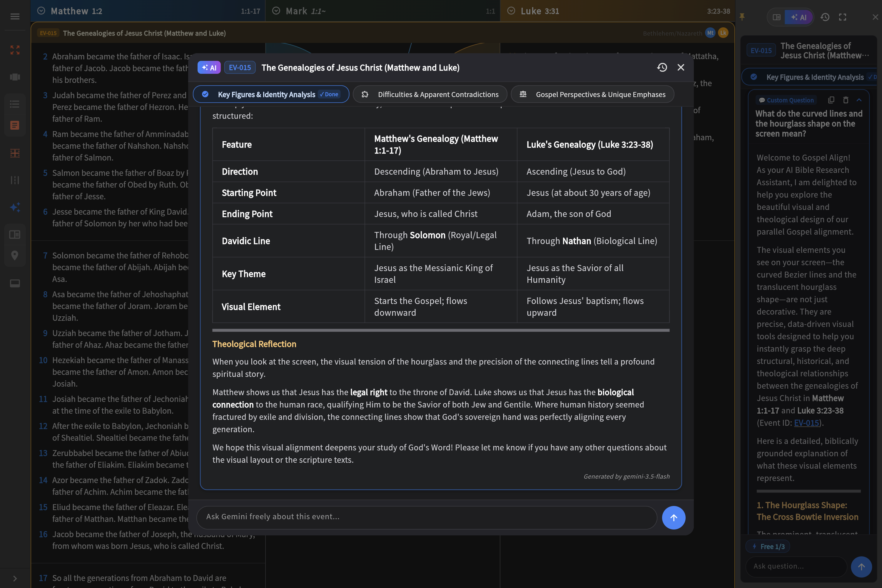Delete the custom question with trash icon
The height and width of the screenshot is (588, 882).
tap(846, 100)
